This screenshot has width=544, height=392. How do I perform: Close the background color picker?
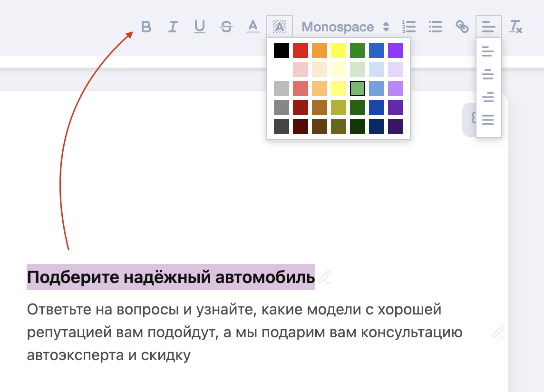coord(280,27)
